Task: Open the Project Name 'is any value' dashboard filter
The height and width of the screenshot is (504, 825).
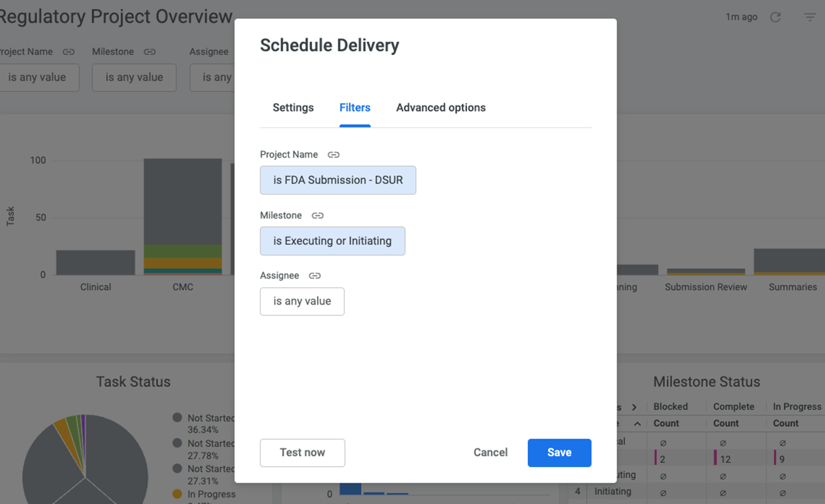Action: (38, 77)
